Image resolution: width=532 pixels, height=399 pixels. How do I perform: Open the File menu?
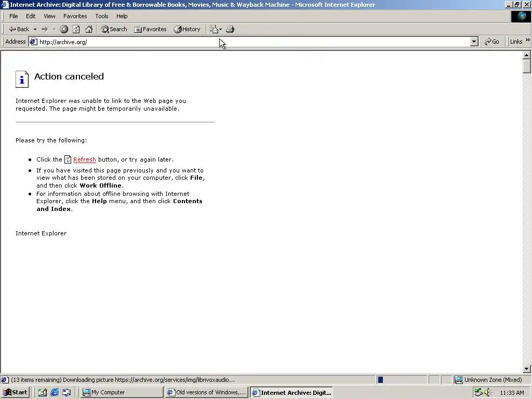point(14,16)
